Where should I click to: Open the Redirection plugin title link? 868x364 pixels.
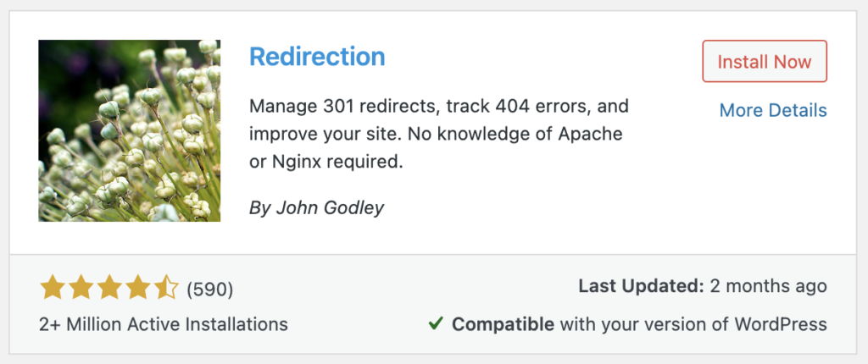coord(317,57)
